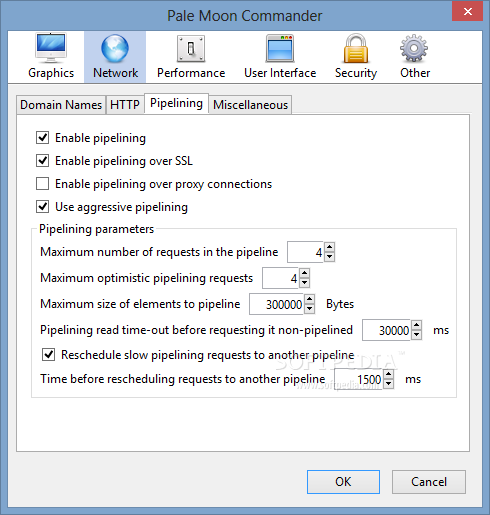
Task: Toggle Enable pipelining checkbox
Action: tap(43, 137)
